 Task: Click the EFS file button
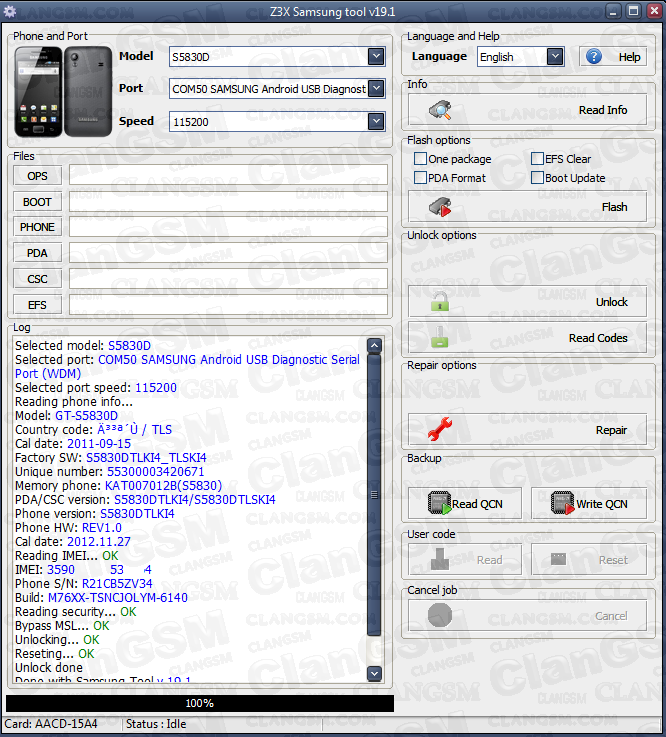[37, 305]
